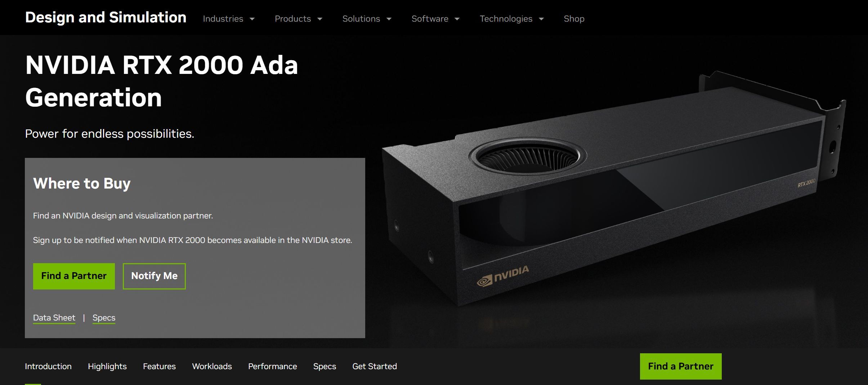
Task: Select Specs in the bottom navigation
Action: pyautogui.click(x=325, y=366)
